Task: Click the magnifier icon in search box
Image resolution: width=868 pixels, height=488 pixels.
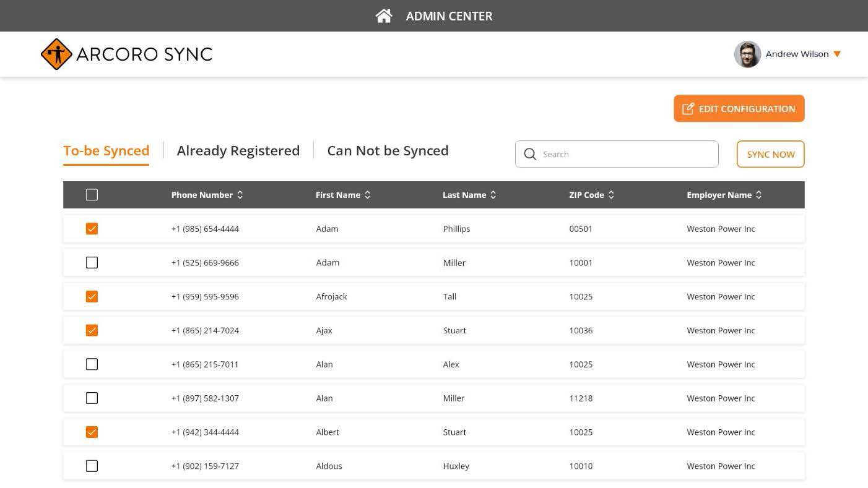Action: click(x=530, y=154)
